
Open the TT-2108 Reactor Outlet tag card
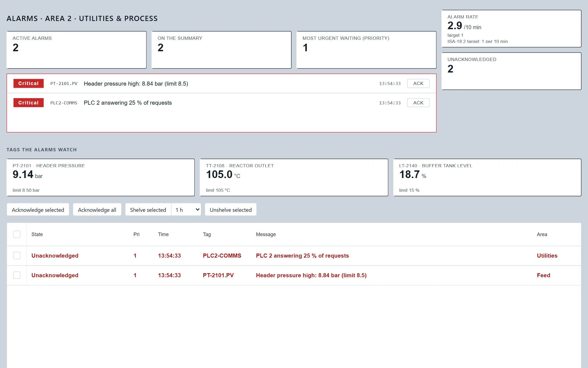pyautogui.click(x=294, y=177)
